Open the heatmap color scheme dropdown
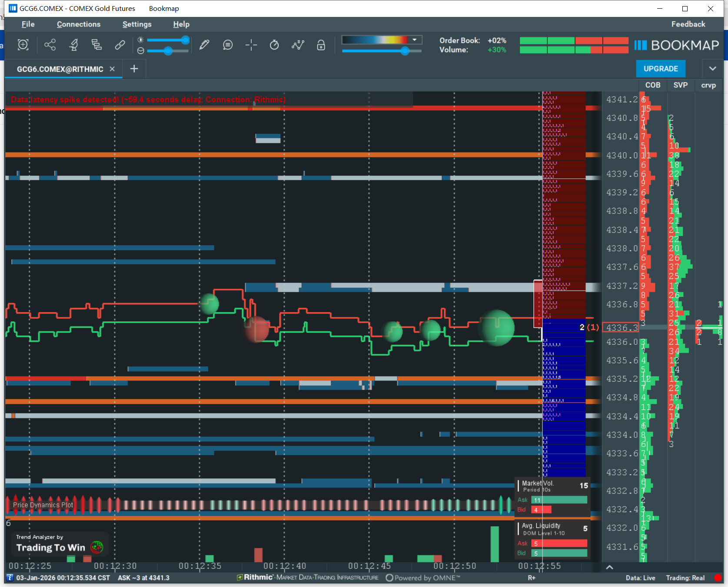 point(415,40)
